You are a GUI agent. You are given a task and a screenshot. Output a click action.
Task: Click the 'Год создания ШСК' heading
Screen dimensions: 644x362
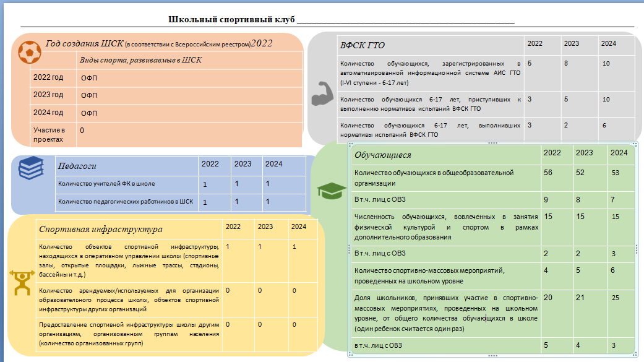(84, 43)
